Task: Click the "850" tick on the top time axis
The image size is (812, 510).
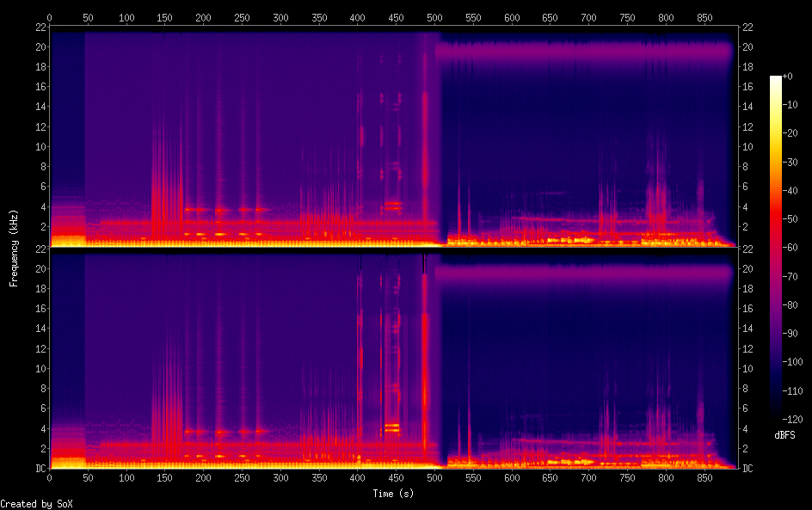Action: [x=704, y=17]
